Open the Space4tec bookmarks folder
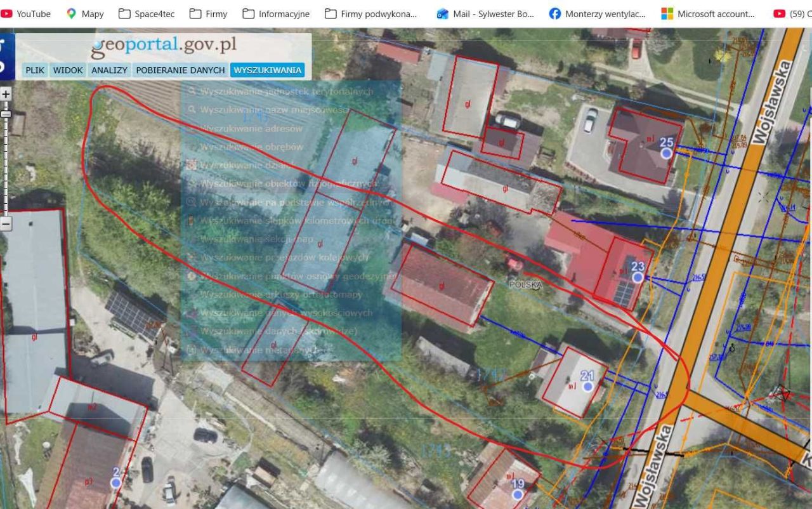Screen dimensions: 812x509 click(147, 13)
